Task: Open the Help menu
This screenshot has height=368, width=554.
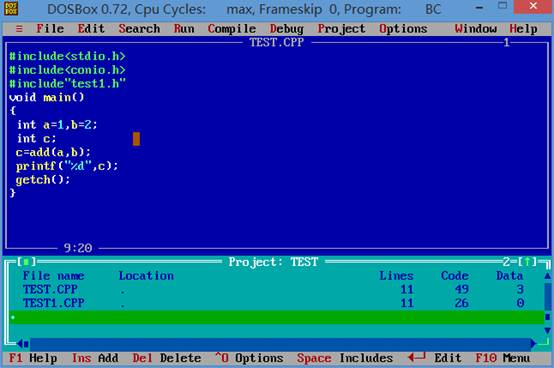Action: 523,29
